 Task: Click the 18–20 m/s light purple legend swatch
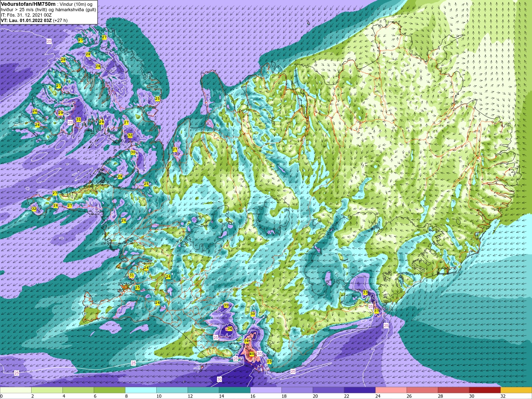[297, 390]
